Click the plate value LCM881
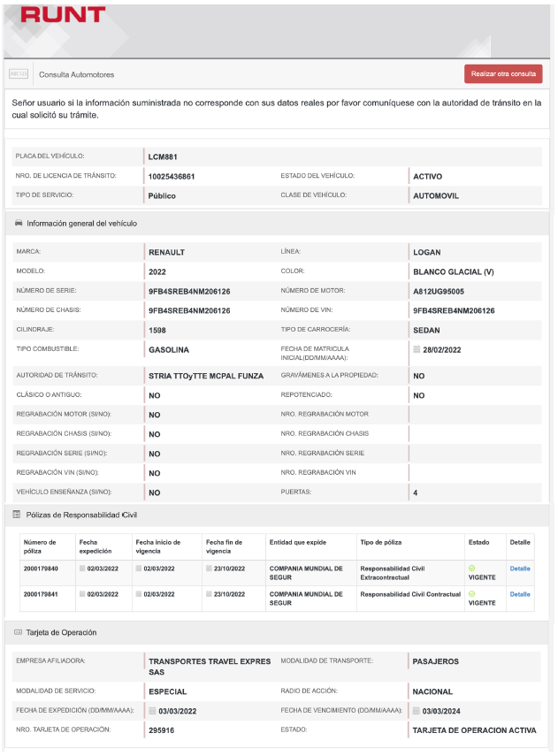 coord(164,157)
